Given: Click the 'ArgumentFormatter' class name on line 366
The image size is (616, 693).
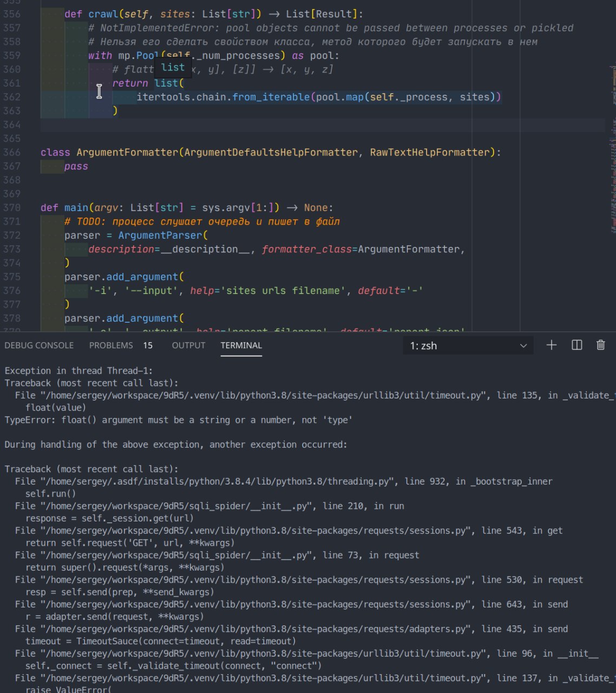Looking at the screenshot, I should click(x=127, y=152).
